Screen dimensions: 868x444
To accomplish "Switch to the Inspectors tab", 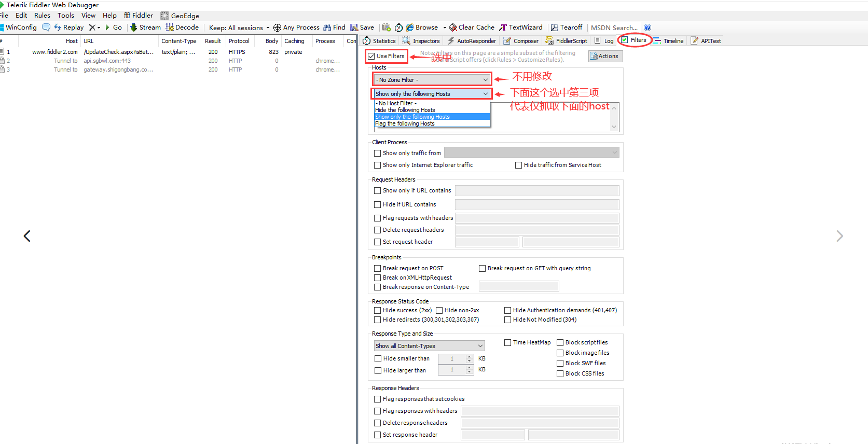I will [421, 41].
